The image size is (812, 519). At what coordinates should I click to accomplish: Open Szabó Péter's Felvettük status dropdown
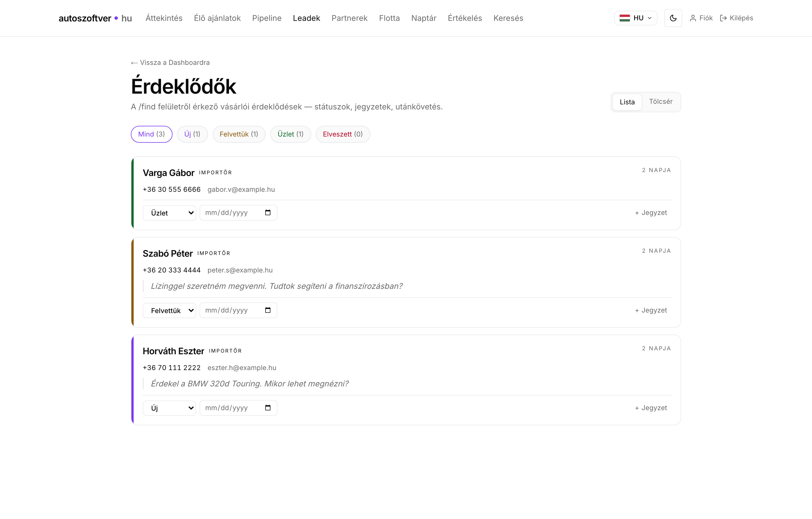[x=169, y=311]
